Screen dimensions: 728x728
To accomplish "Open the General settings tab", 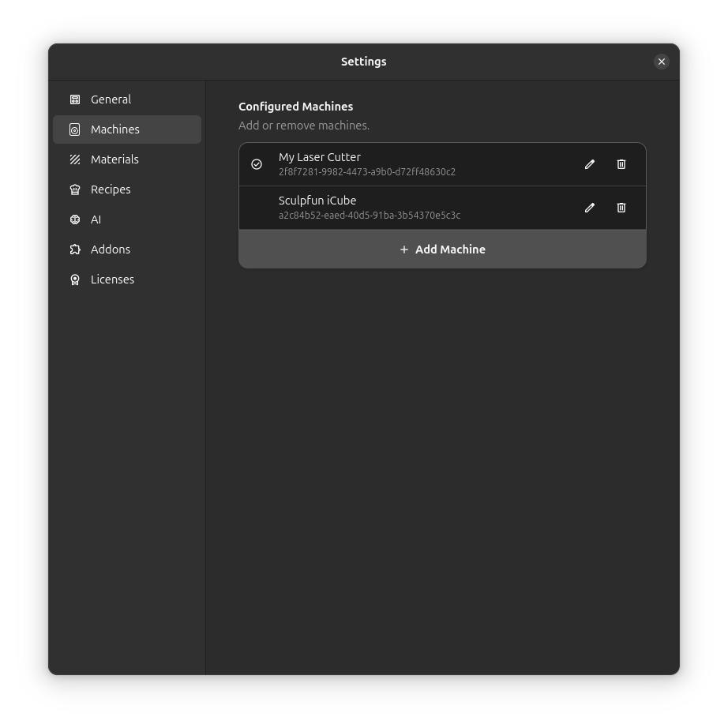I will (111, 99).
